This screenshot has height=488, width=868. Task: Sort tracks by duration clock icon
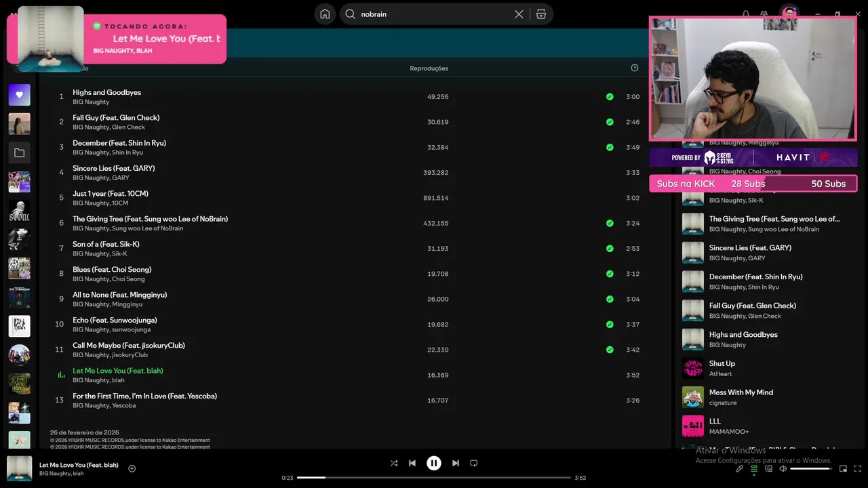coord(635,68)
